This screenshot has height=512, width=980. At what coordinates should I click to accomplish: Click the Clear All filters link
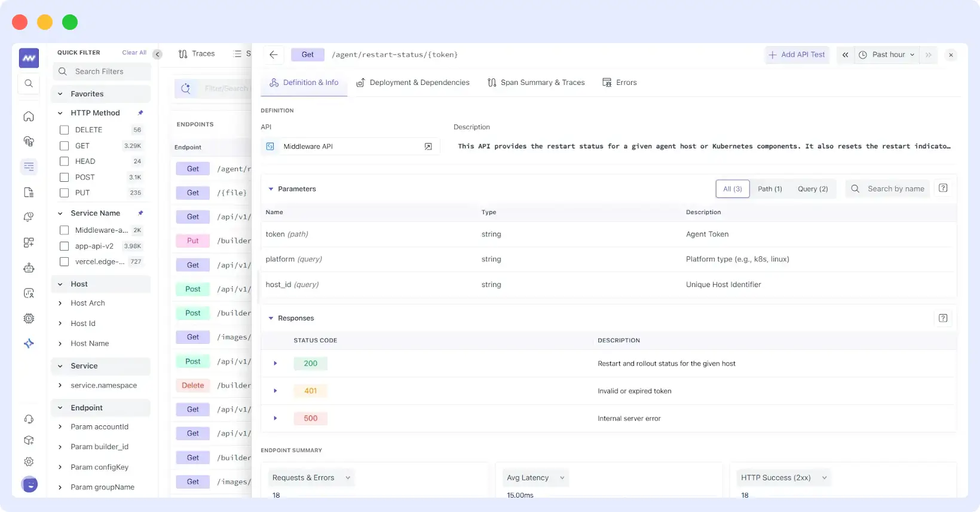tap(134, 53)
